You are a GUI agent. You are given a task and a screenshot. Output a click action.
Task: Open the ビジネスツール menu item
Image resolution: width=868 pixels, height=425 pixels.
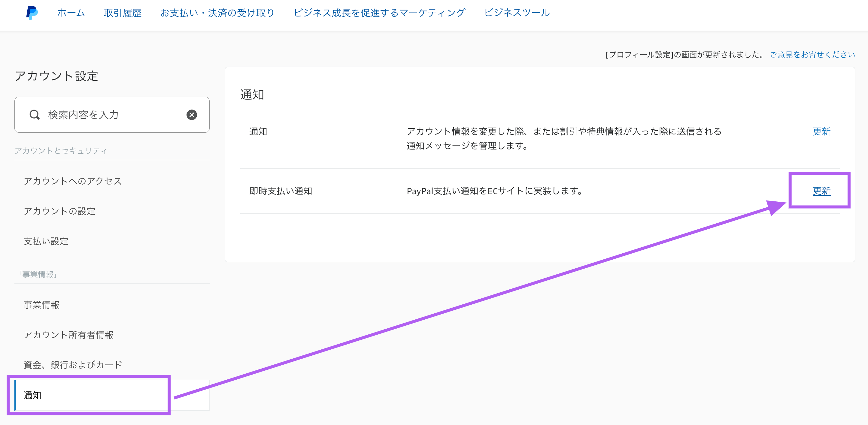tap(517, 13)
